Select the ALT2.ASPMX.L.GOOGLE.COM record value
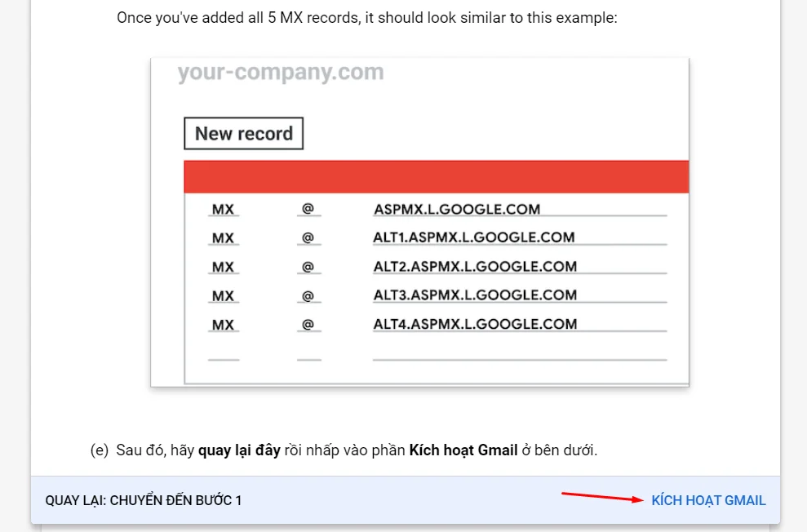 pos(475,266)
